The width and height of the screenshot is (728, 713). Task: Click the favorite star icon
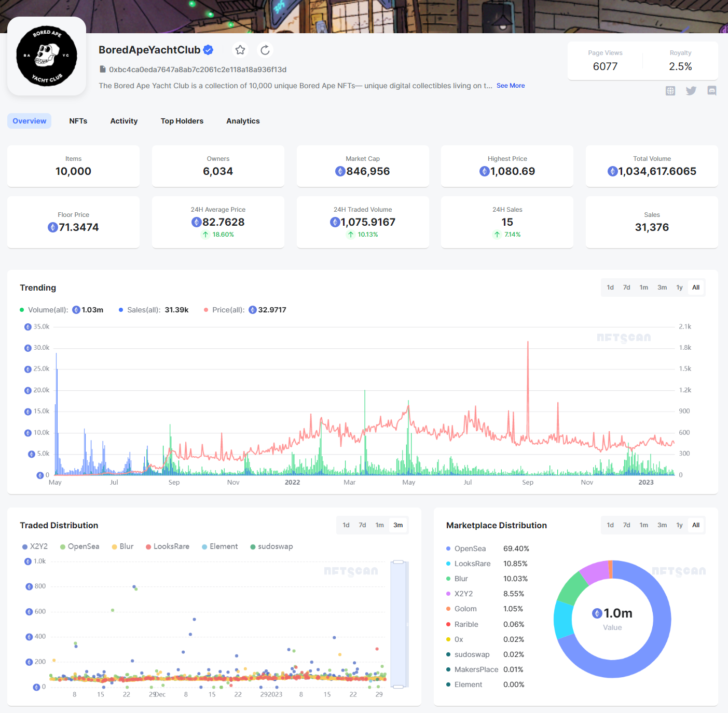(240, 50)
